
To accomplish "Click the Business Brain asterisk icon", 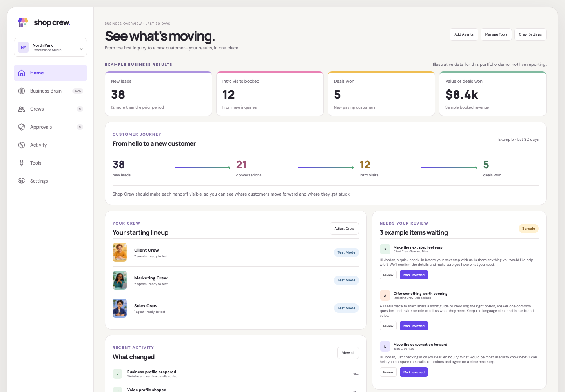I will [x=22, y=91].
